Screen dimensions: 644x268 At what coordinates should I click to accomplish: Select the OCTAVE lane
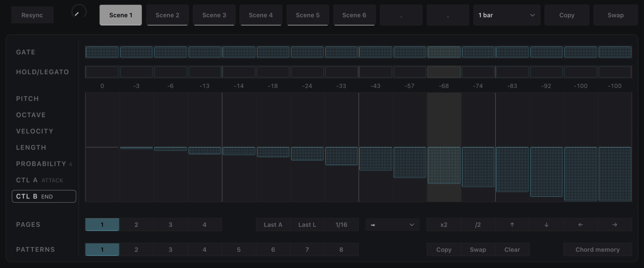tap(31, 115)
